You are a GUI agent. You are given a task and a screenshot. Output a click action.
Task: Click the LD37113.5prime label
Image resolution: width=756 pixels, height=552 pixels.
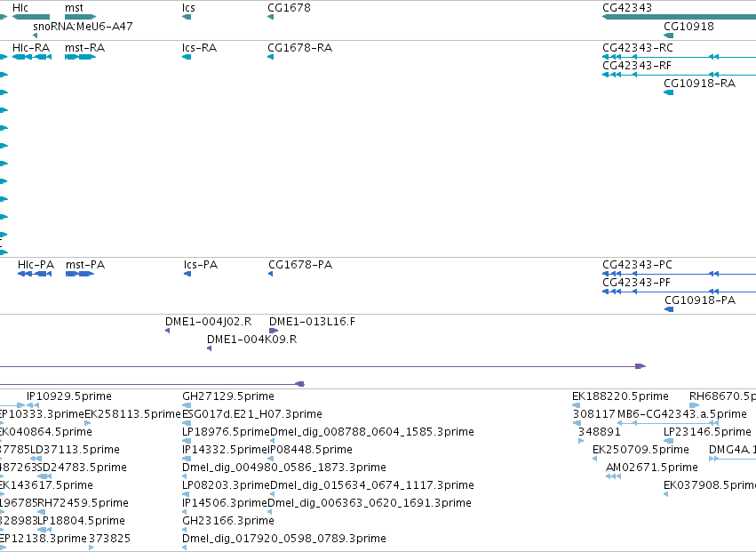[75, 450]
